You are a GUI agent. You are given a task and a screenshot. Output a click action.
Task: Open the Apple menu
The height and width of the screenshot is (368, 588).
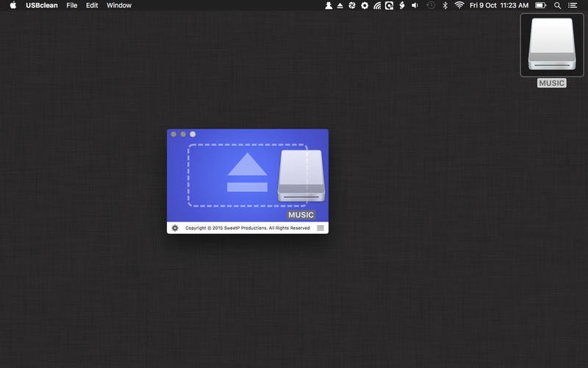tap(12, 5)
